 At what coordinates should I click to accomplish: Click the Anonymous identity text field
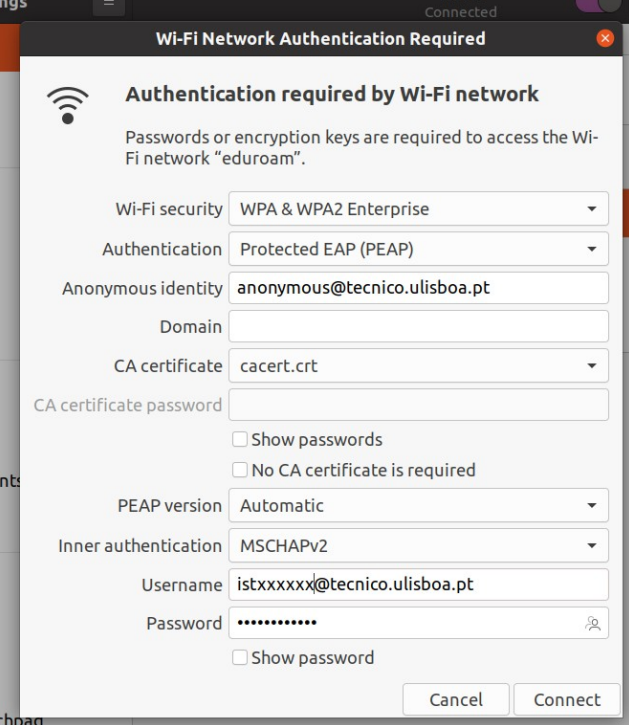click(418, 288)
